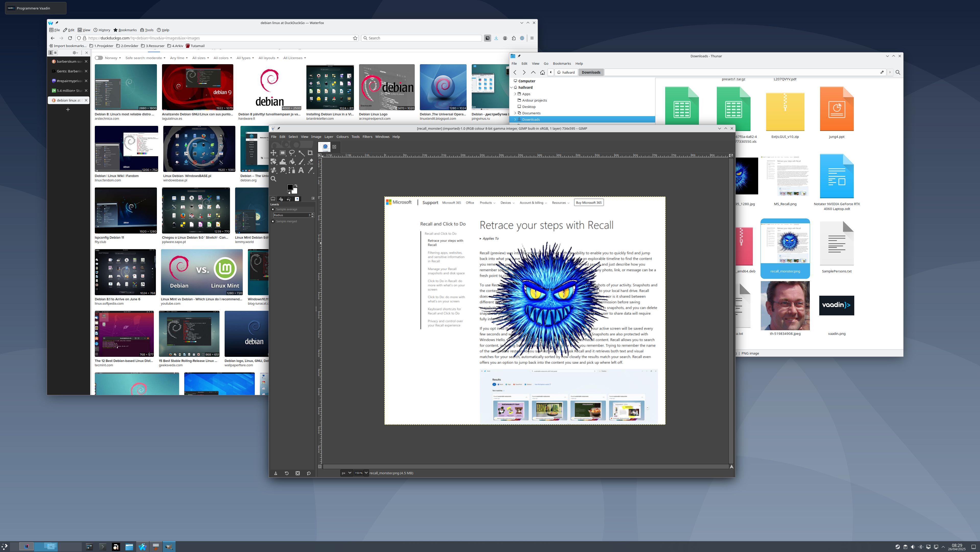Open the All sizes dropdown filter
This screenshot has height=552, width=980.
[x=200, y=58]
